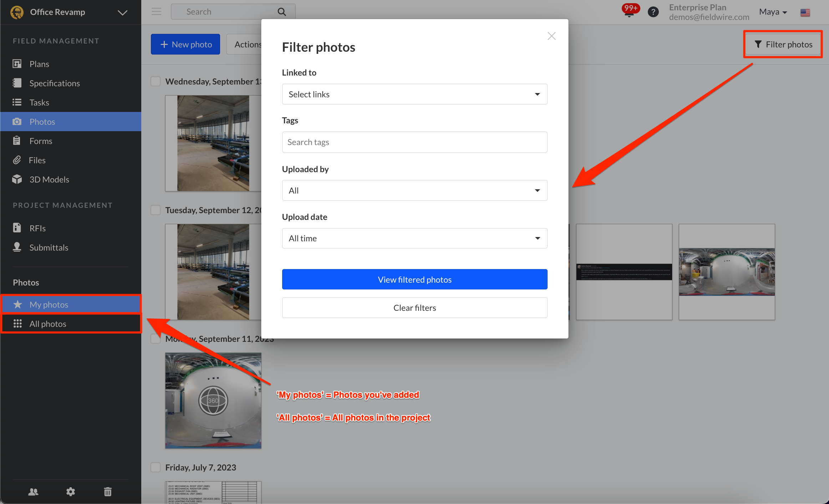829x504 pixels.
Task: Open Wednesday September 13 warehouse photo
Action: tap(213, 143)
